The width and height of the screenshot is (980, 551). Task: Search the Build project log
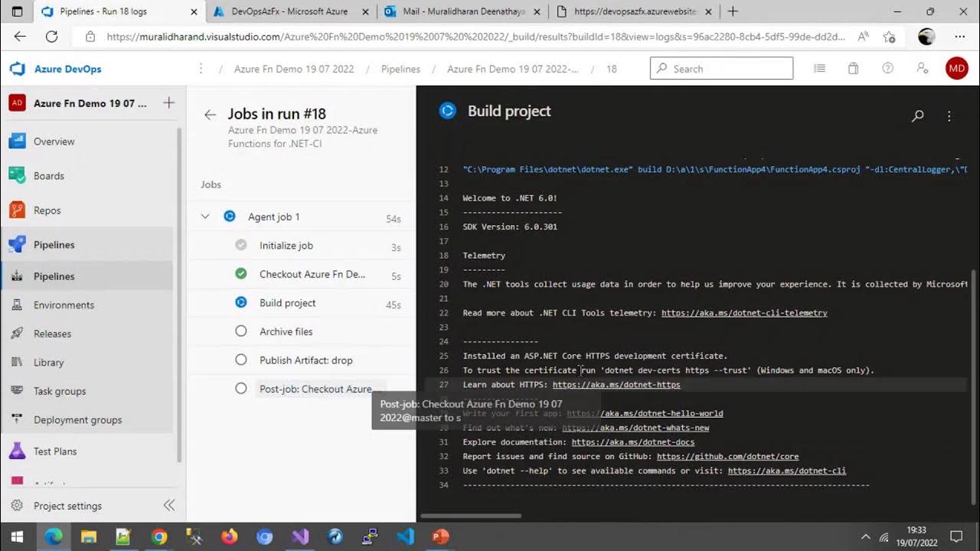coord(917,116)
